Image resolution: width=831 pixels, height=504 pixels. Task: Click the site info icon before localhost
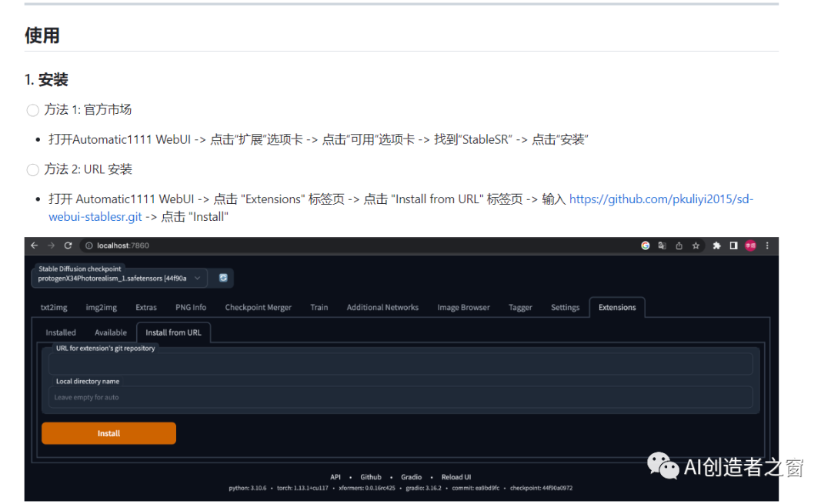pos(88,245)
